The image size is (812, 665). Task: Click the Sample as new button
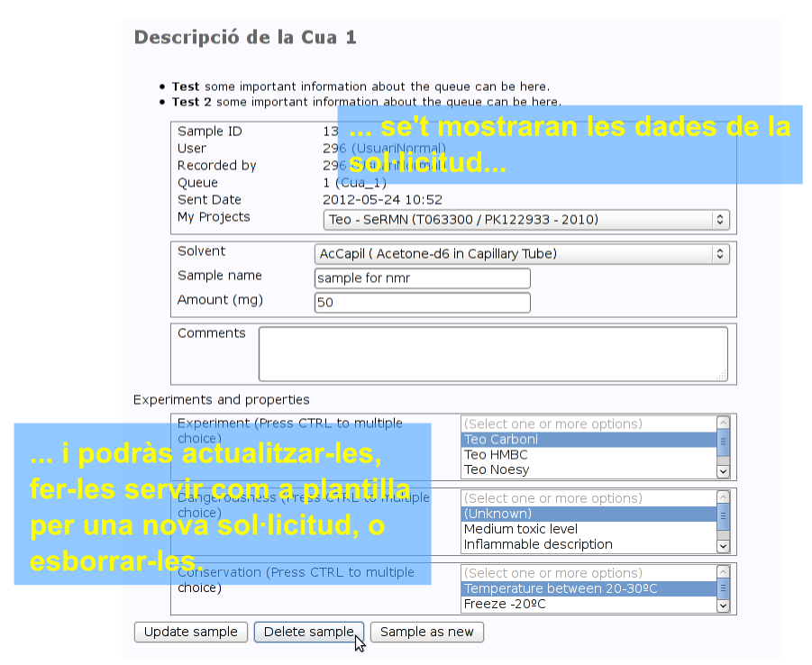[426, 632]
